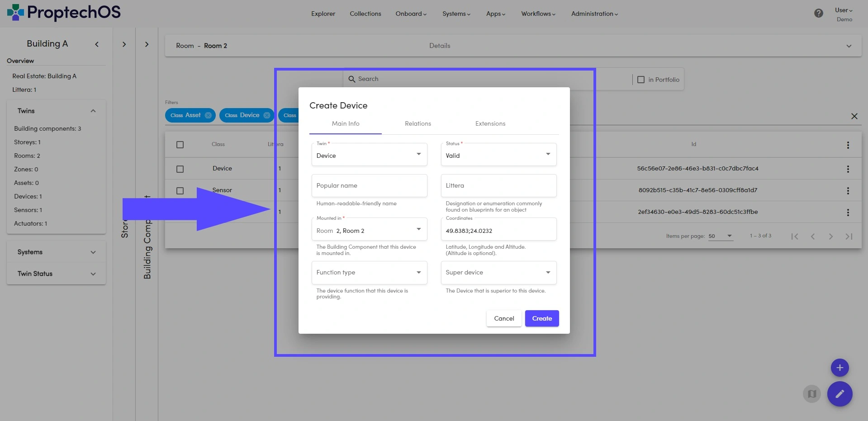Go to last page of table
Screen dimensions: 868x421
[849, 237]
